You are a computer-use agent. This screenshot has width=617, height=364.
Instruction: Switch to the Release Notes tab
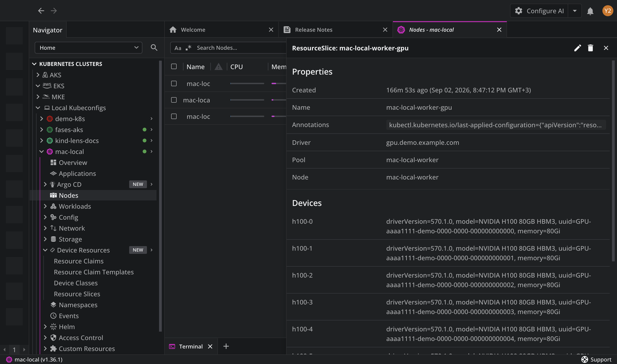(x=335, y=30)
